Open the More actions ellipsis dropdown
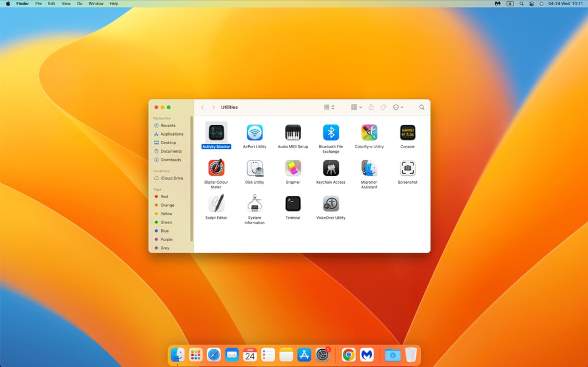This screenshot has width=588, height=367. pyautogui.click(x=398, y=107)
